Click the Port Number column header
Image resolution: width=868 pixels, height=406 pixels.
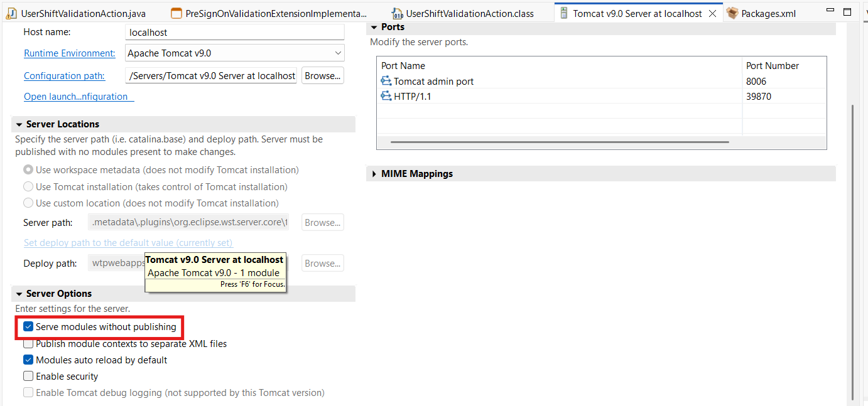[784, 65]
